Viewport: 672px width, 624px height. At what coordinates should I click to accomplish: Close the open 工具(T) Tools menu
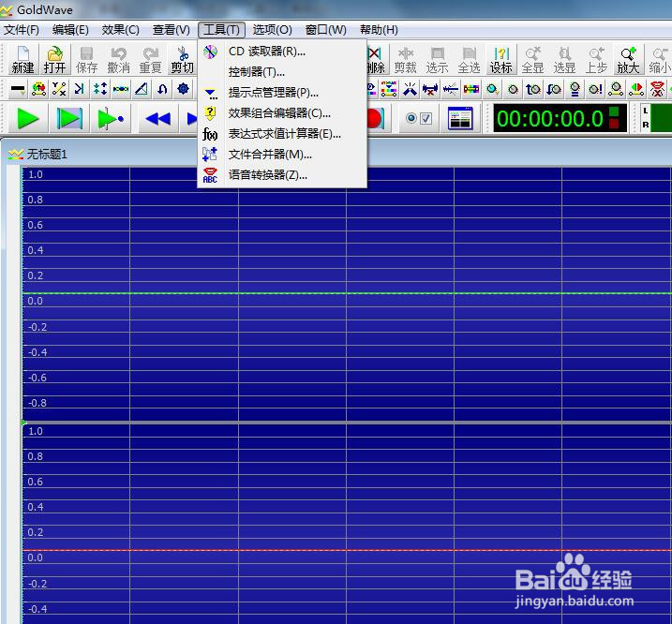(x=221, y=30)
